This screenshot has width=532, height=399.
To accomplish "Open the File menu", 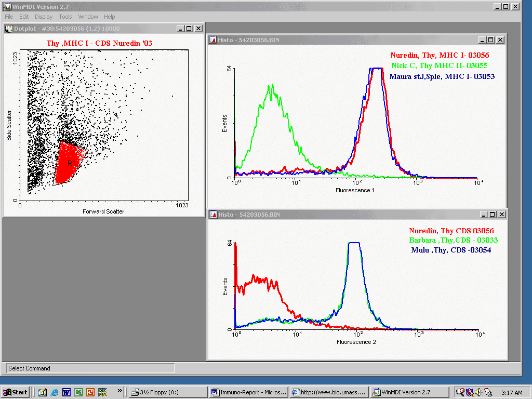I will (x=9, y=17).
